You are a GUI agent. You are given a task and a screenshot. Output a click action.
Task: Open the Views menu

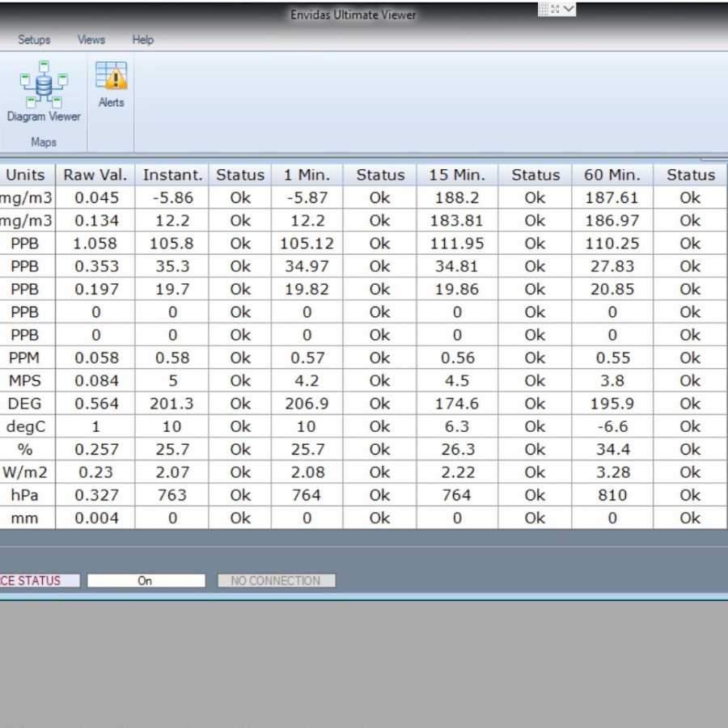click(91, 40)
